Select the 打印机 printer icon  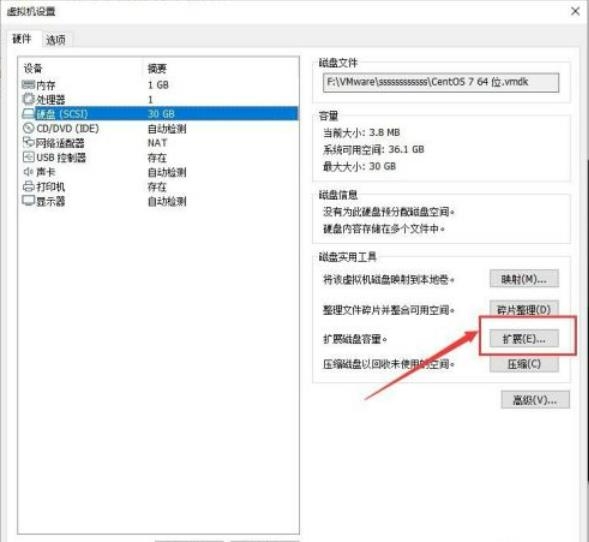29,186
